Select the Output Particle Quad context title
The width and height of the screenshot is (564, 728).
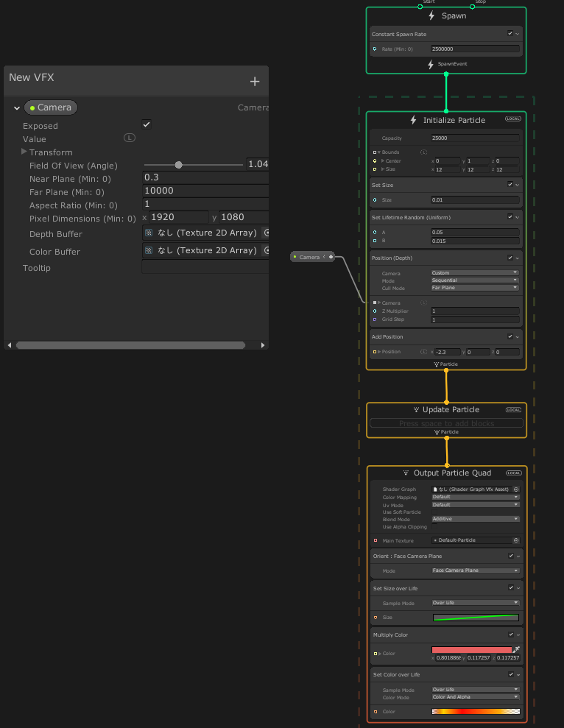tap(453, 473)
